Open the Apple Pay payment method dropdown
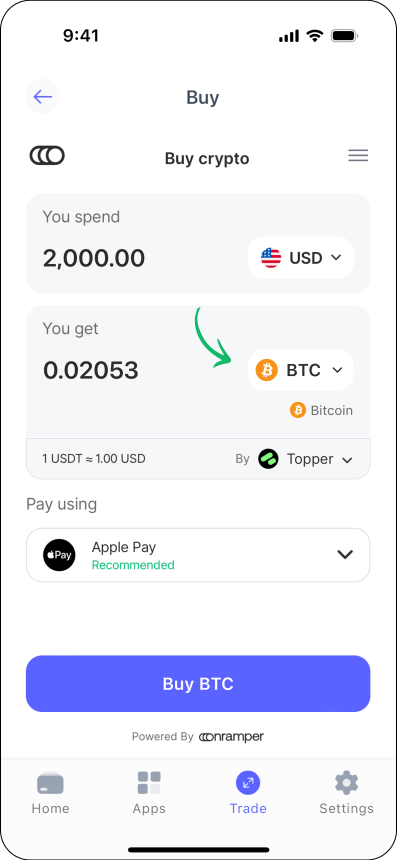This screenshot has width=397, height=860. (x=198, y=555)
